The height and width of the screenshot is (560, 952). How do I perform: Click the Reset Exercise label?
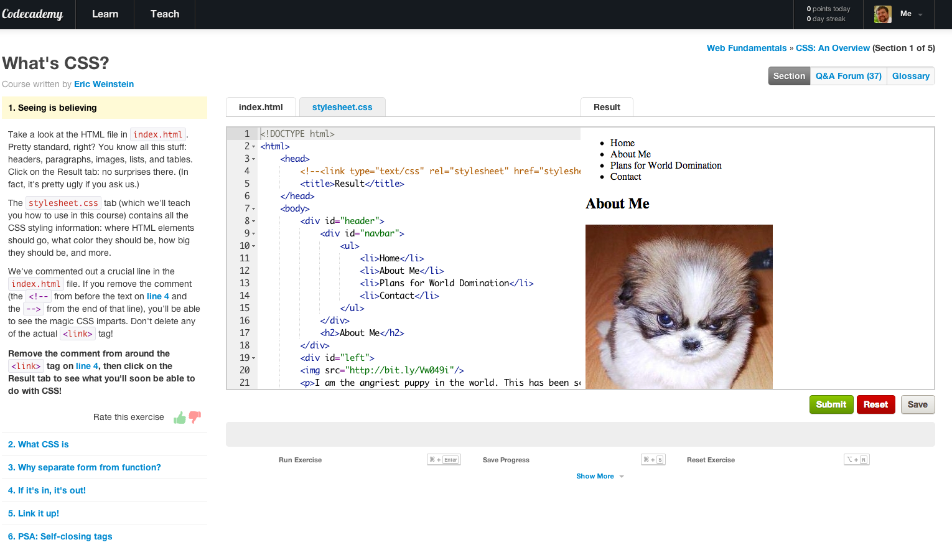[x=711, y=460]
